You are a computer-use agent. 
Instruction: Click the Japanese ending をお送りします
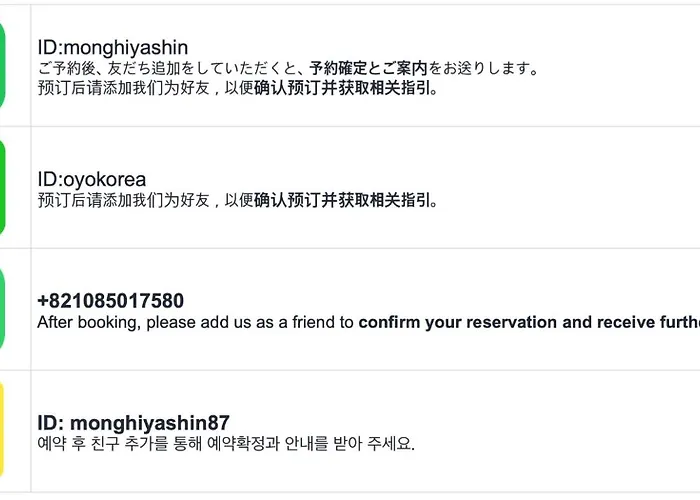click(484, 68)
